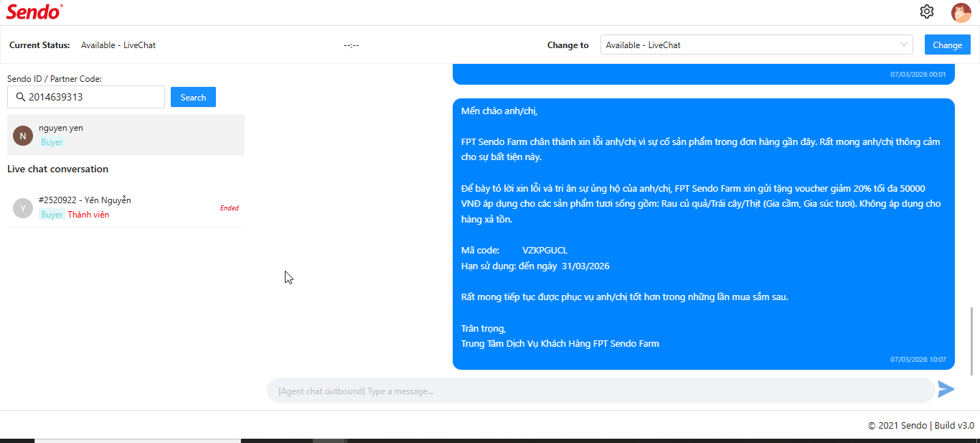The image size is (980, 443).
Task: Click the --:-- timer text
Action: pos(352,45)
